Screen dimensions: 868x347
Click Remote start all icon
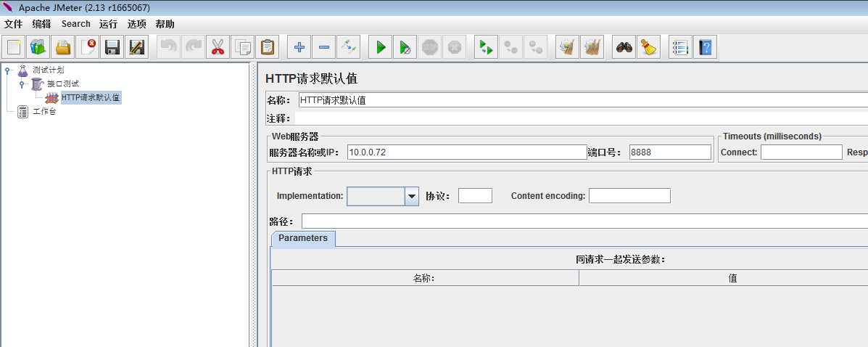[487, 47]
